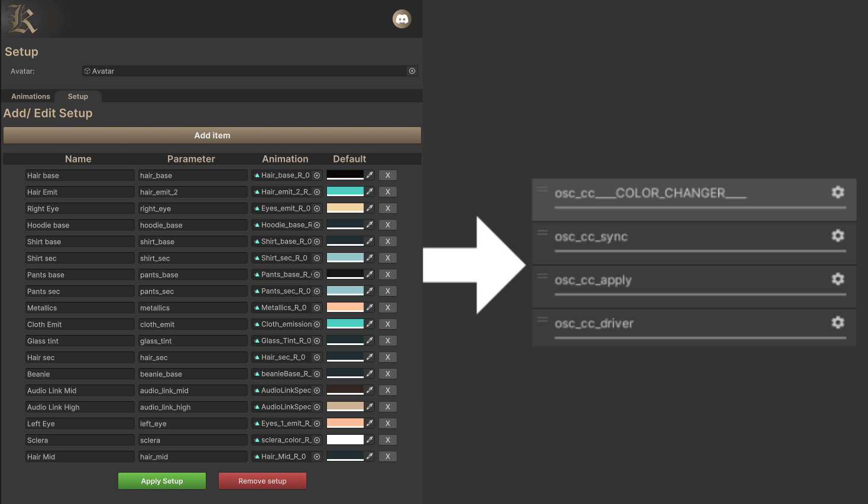Open animation picker in Beanie row

(317, 374)
